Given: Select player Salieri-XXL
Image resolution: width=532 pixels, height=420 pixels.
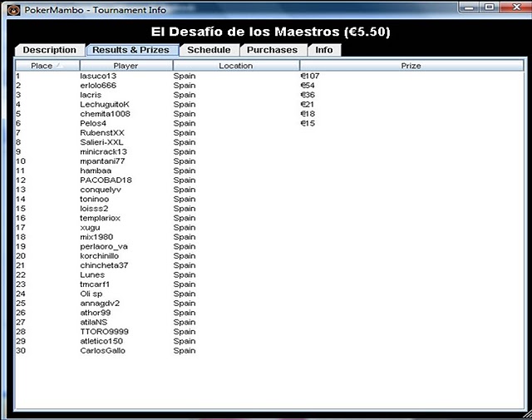Looking at the screenshot, I should 101,142.
